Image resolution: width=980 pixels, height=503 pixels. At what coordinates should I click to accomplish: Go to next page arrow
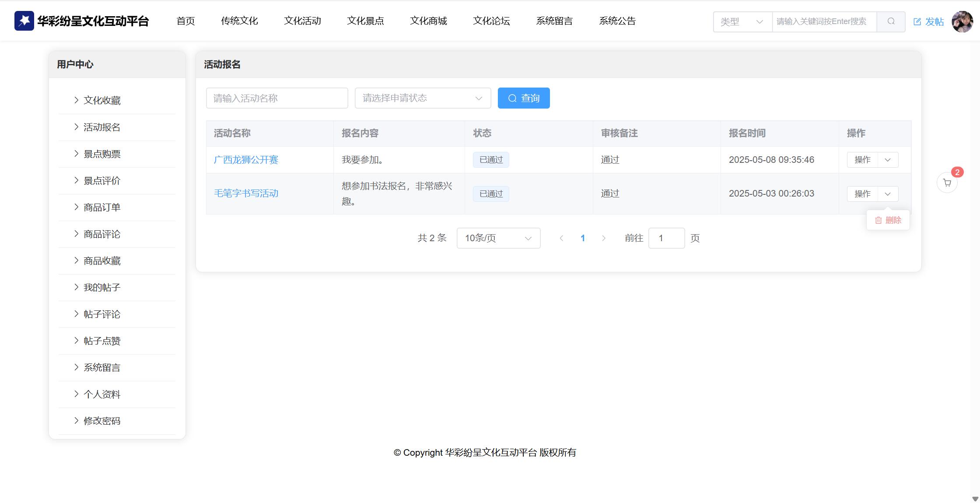(604, 238)
